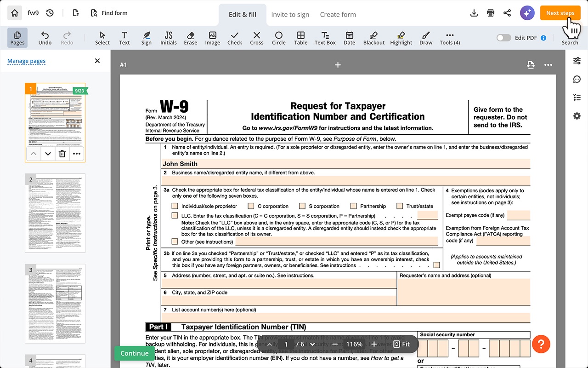This screenshot has width=588, height=368.
Task: Insert a Table
Action: click(301, 38)
